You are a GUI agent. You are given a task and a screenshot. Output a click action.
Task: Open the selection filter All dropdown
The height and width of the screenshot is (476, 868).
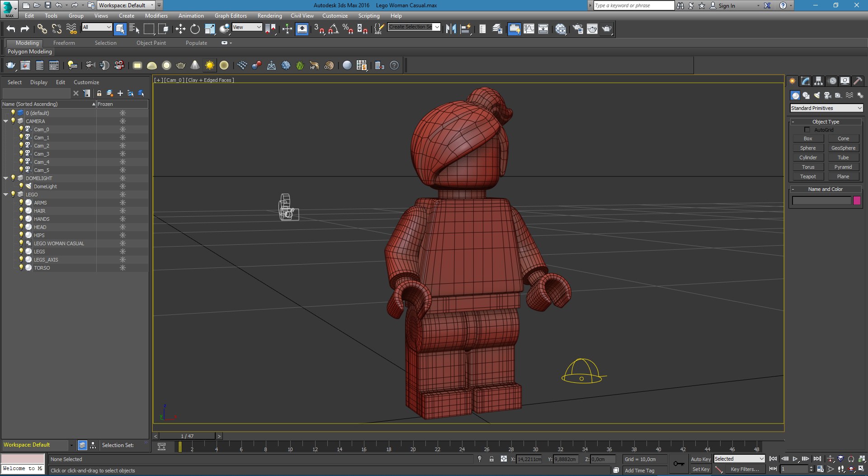97,27
